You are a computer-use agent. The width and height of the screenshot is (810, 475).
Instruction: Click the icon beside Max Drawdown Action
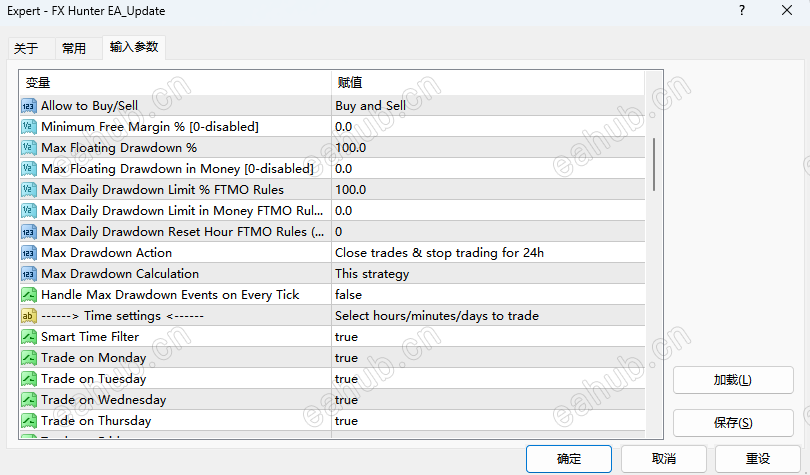28,252
